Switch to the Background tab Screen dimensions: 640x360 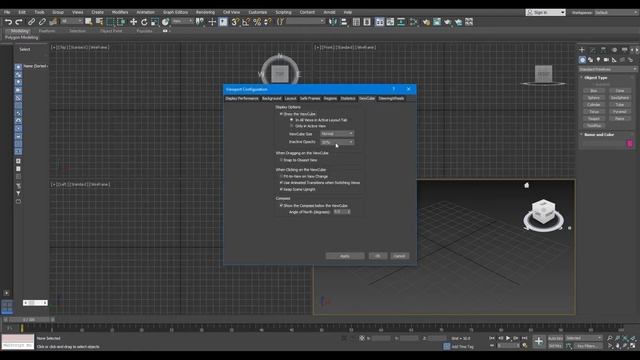click(271, 98)
